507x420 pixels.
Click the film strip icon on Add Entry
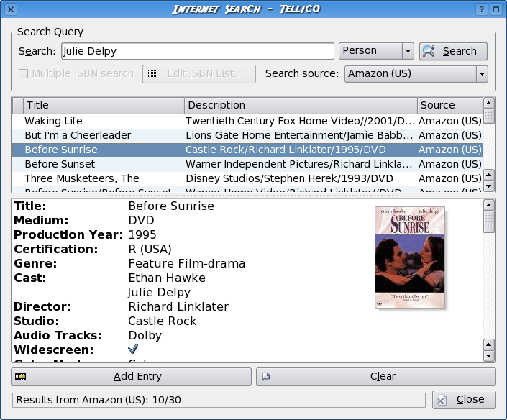20,377
